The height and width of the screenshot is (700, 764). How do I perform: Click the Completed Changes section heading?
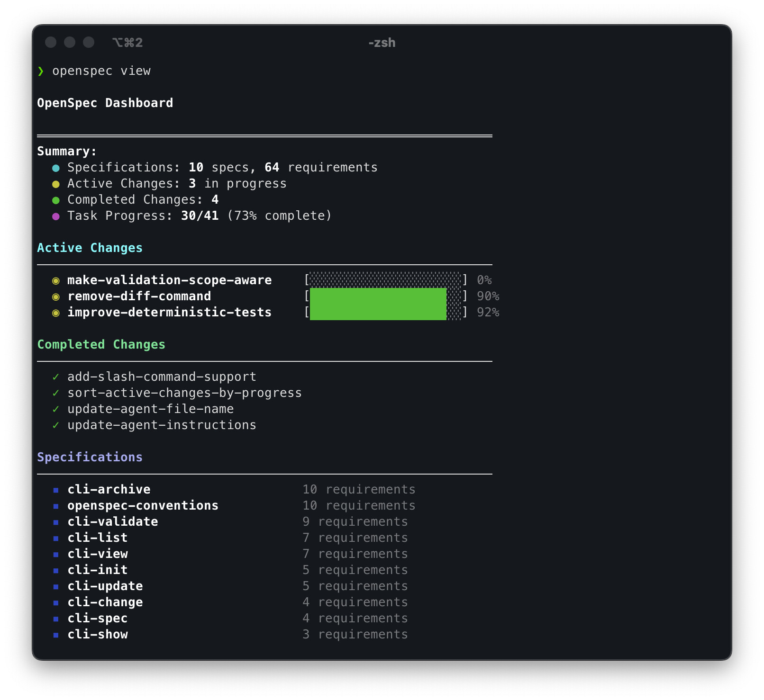101,345
